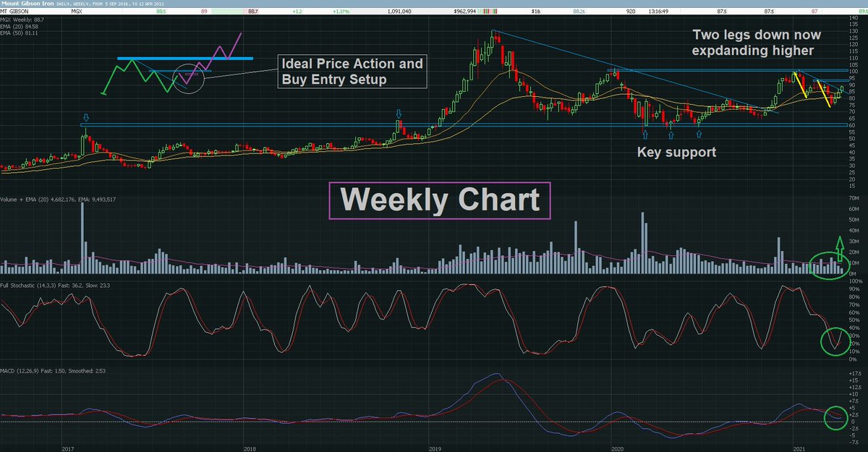
Task: Click the MGX Weekly: 88.7 legend label
Action: (x=21, y=21)
